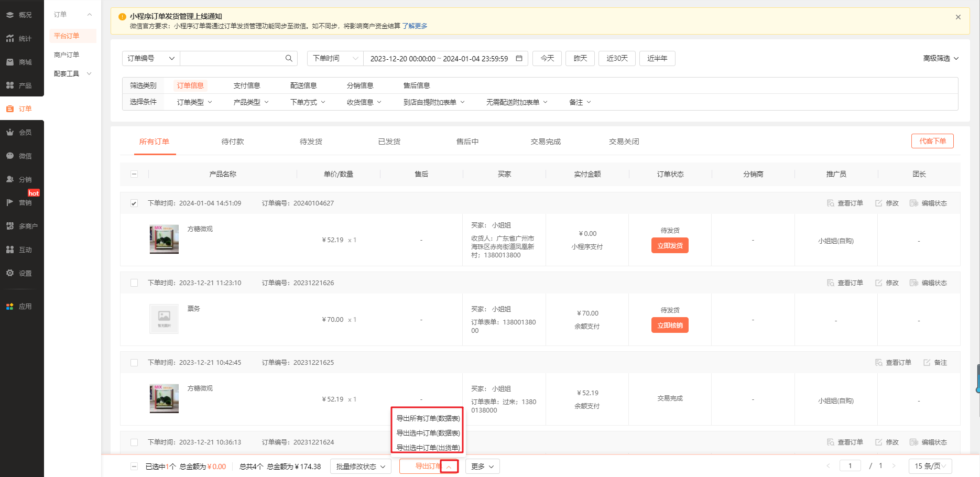This screenshot has height=477, width=980.
Task: Open the 微信 WeChat sidebar icon
Action: pos(10,156)
